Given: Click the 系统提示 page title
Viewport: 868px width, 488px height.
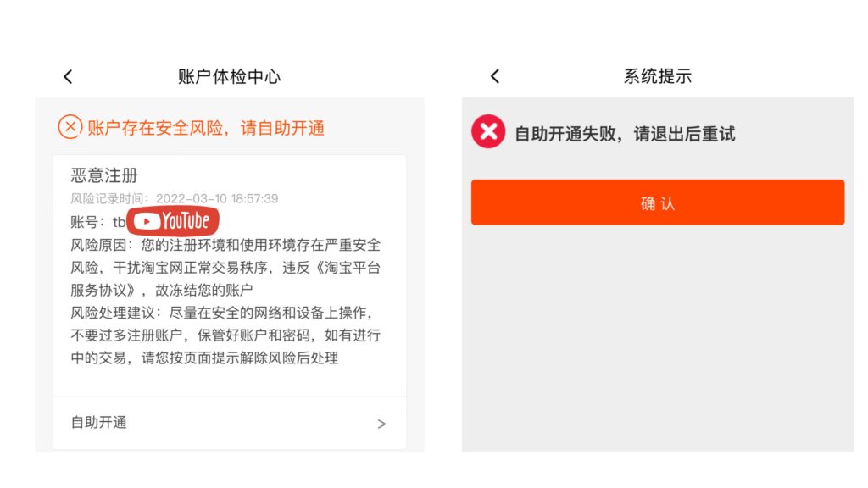Looking at the screenshot, I should tap(658, 76).
